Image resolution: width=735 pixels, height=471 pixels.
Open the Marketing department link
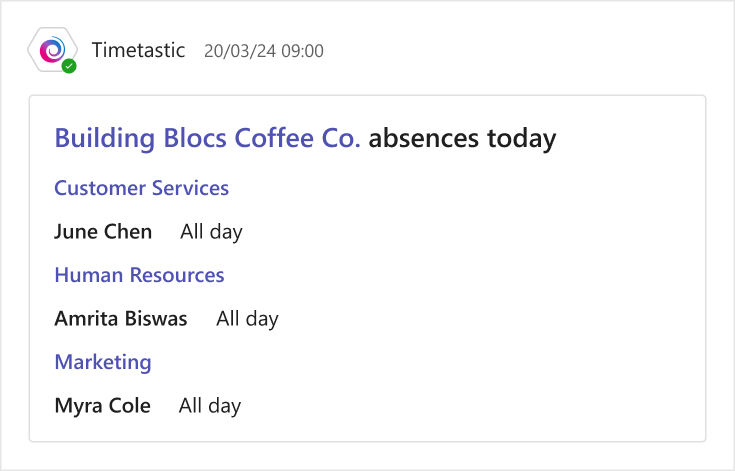click(x=103, y=362)
